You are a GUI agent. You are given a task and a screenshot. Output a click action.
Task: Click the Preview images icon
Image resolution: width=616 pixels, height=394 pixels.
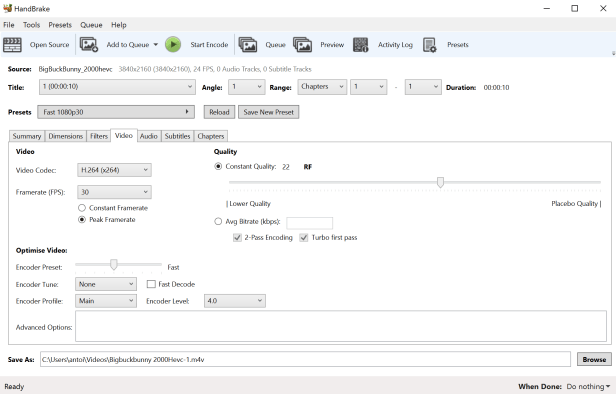(302, 45)
